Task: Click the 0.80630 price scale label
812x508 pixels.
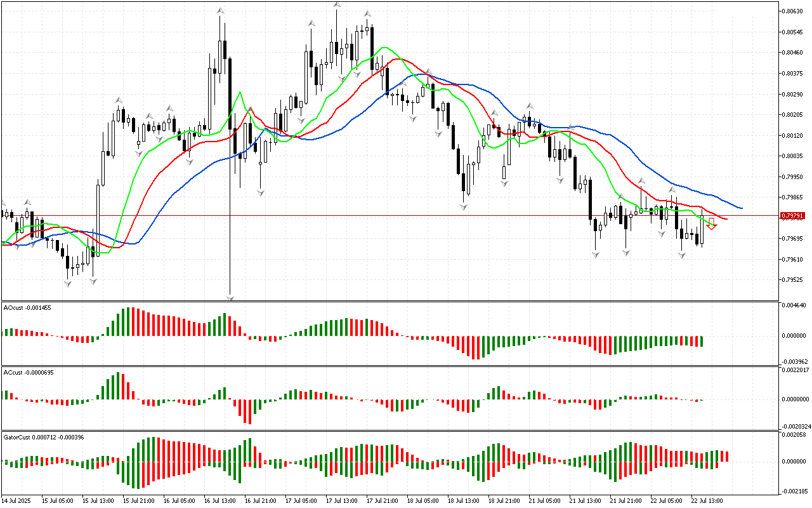Action: tap(792, 11)
